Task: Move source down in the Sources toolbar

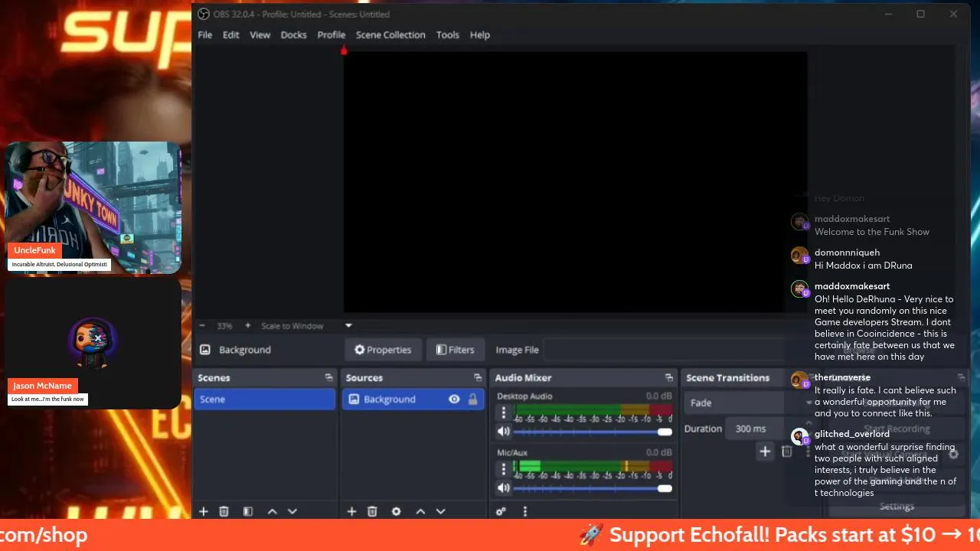Action: coord(440,511)
